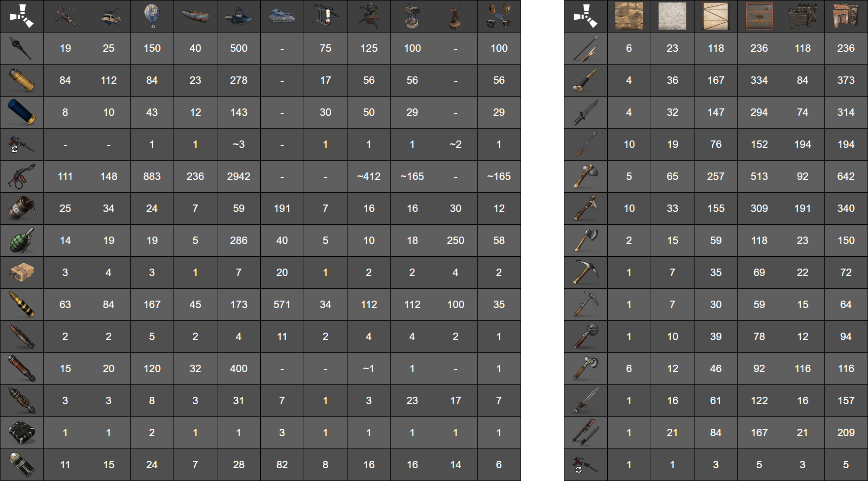Select the 40mm grenade shell icon
The width and height of the screenshot is (868, 481).
[22, 465]
